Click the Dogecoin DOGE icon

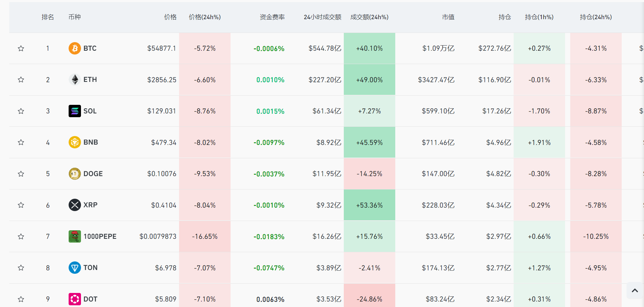pos(74,174)
